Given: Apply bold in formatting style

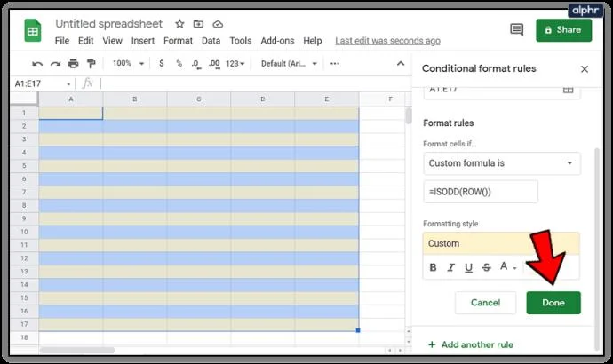Looking at the screenshot, I should pyautogui.click(x=433, y=267).
